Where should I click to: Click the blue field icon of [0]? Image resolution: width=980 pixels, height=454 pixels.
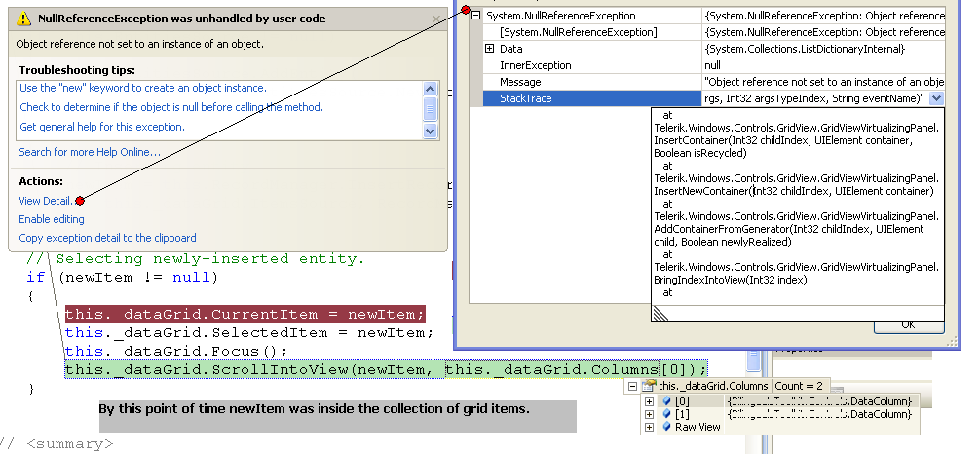click(x=667, y=401)
